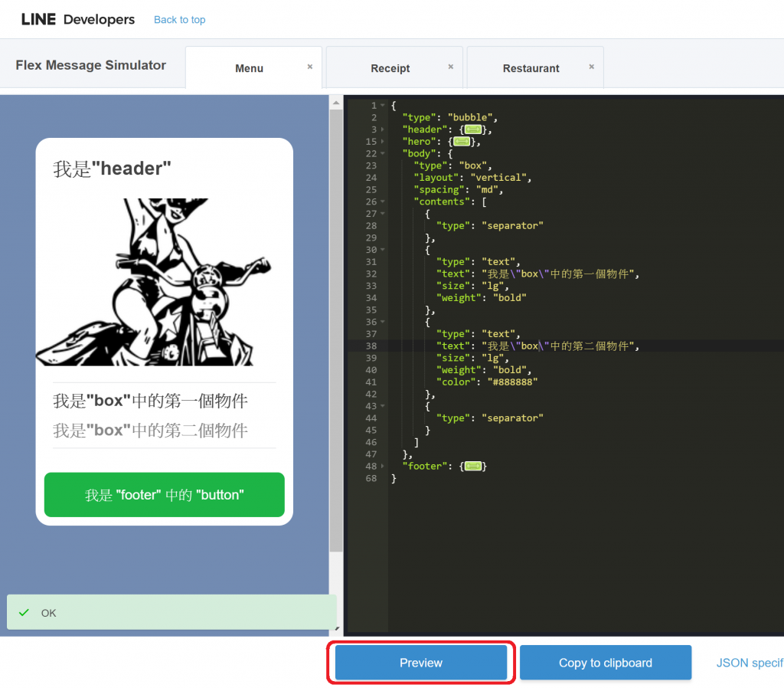This screenshot has height=688, width=784.
Task: Collapse the separator object at line 27
Action: (x=383, y=214)
